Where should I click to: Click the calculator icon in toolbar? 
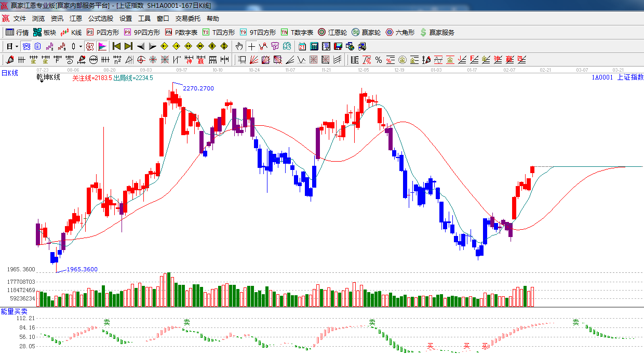click(x=314, y=46)
